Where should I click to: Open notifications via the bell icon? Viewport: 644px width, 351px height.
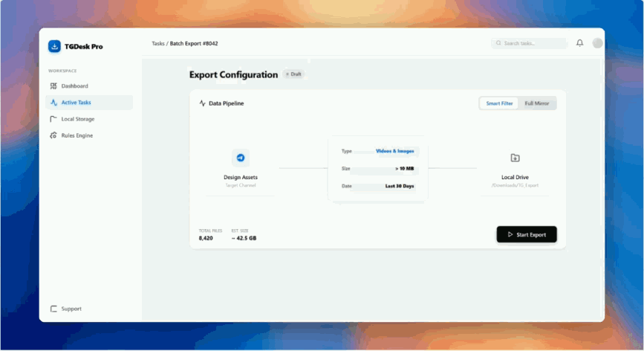[579, 43]
